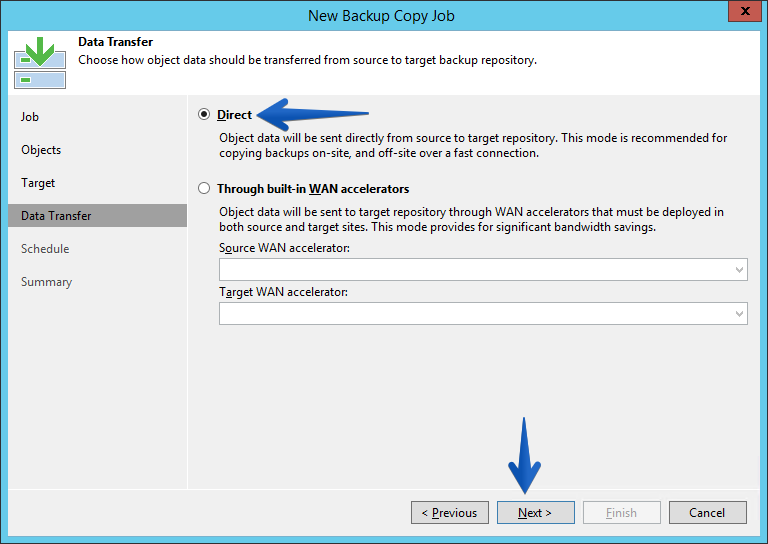This screenshot has height=544, width=768.
Task: Click the Next button
Action: click(535, 513)
